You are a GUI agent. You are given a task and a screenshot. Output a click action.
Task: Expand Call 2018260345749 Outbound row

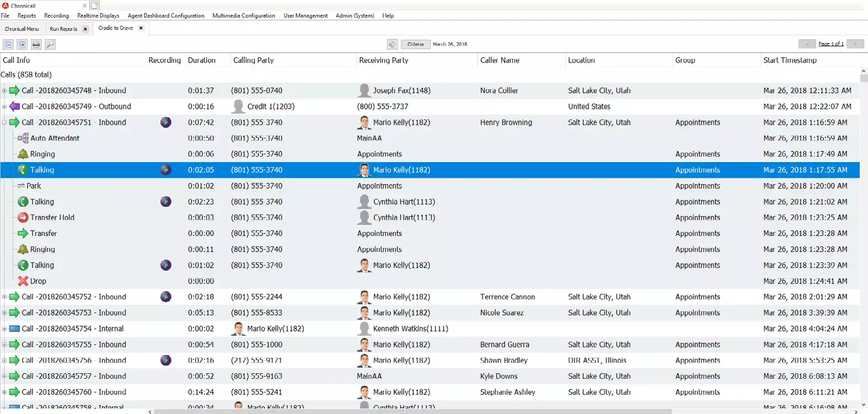[x=4, y=106]
